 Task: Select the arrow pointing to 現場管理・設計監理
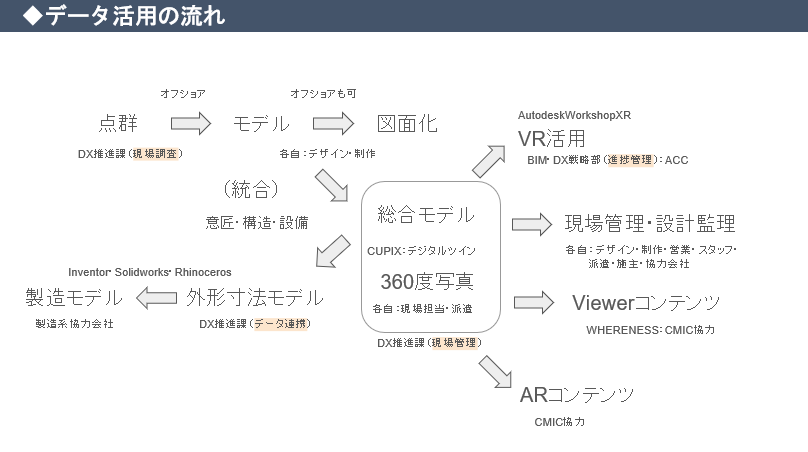(x=531, y=224)
